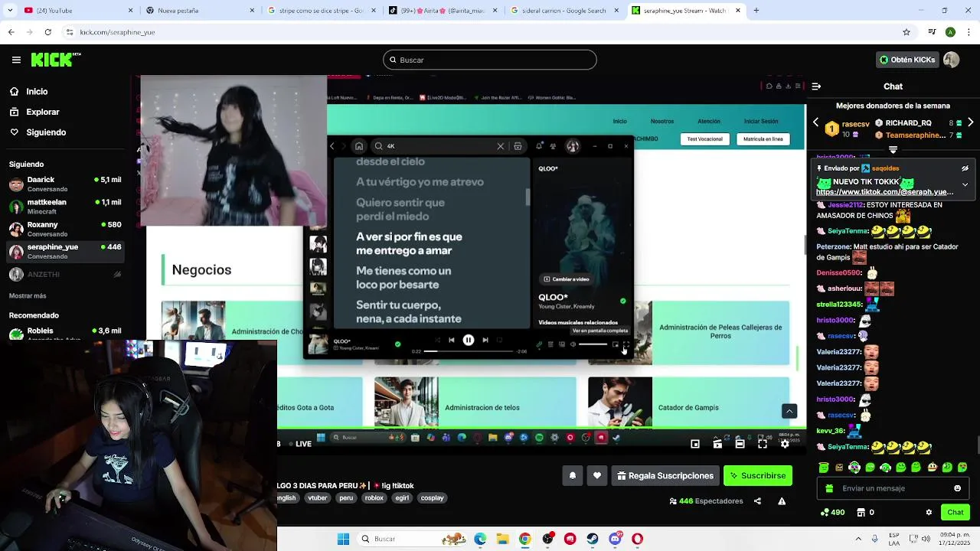Open the pinned TikTok link
Screen dimensions: 980x551
[x=885, y=193]
